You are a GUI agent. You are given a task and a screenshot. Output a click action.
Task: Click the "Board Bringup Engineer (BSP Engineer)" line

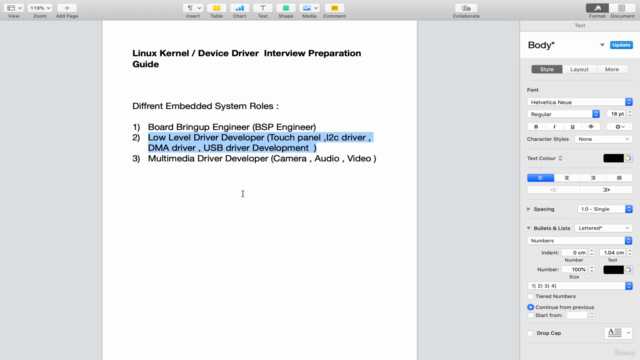(x=232, y=127)
